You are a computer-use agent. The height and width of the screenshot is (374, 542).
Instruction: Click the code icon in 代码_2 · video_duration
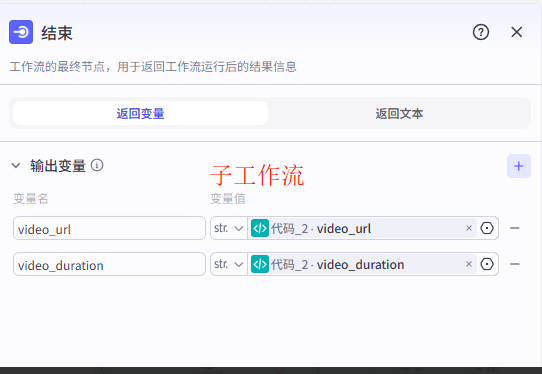pos(260,264)
